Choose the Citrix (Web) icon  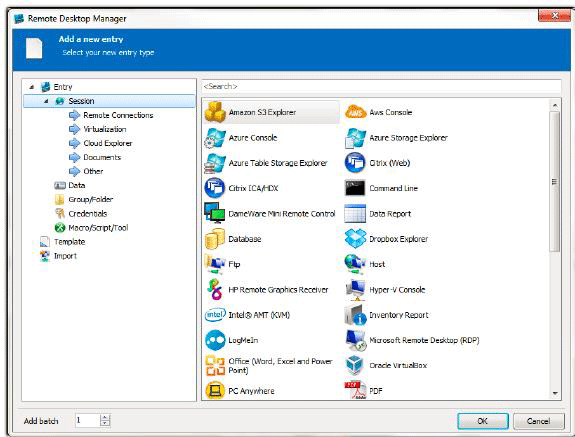tap(355, 163)
